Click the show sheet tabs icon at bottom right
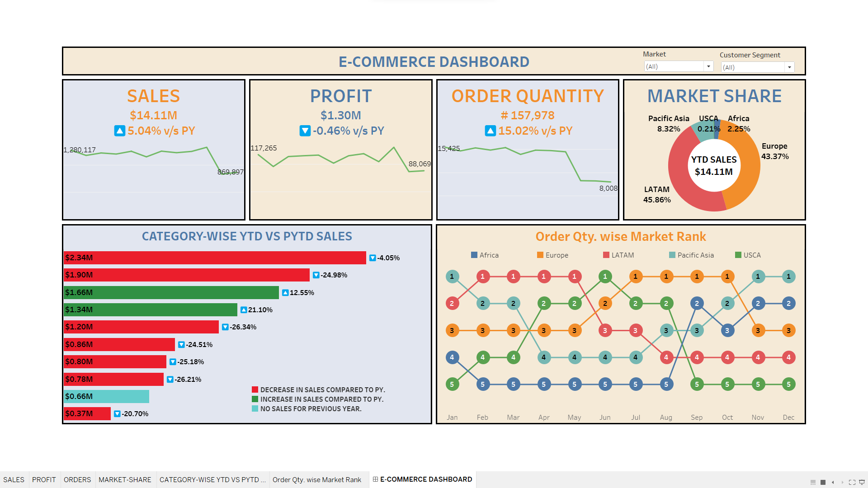The height and width of the screenshot is (488, 868). coord(823,483)
